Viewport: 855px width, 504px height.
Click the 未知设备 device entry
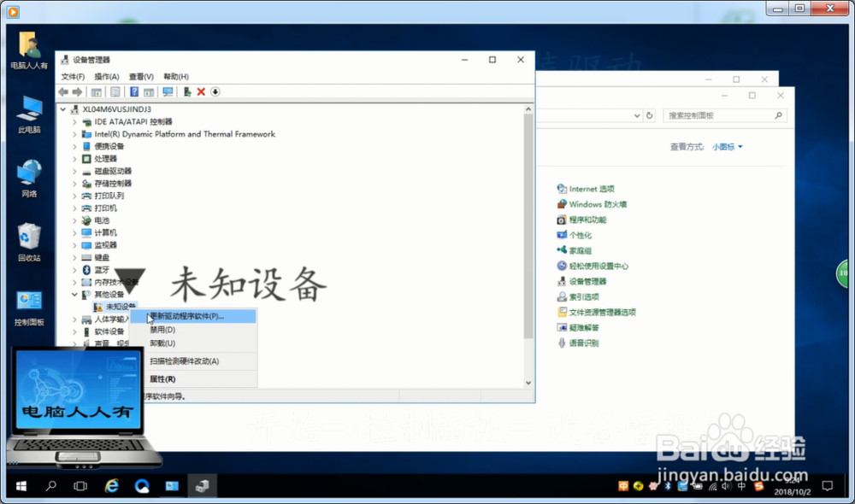(x=120, y=307)
